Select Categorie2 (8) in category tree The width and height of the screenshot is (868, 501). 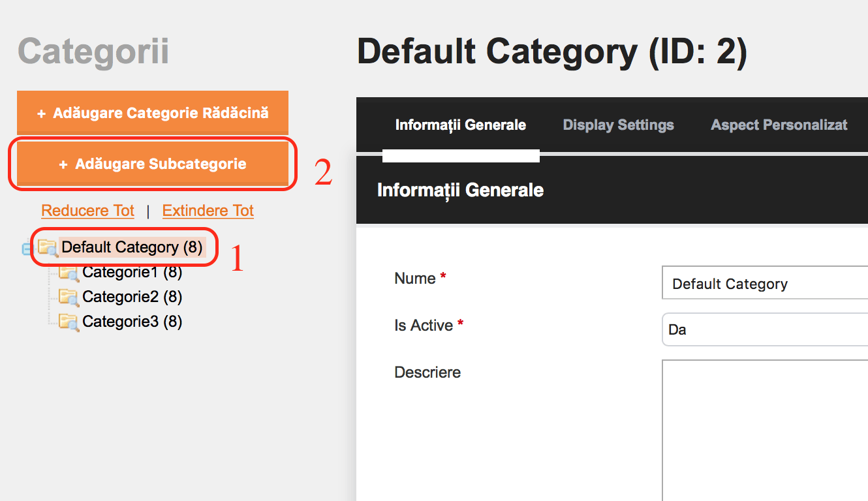[132, 297]
